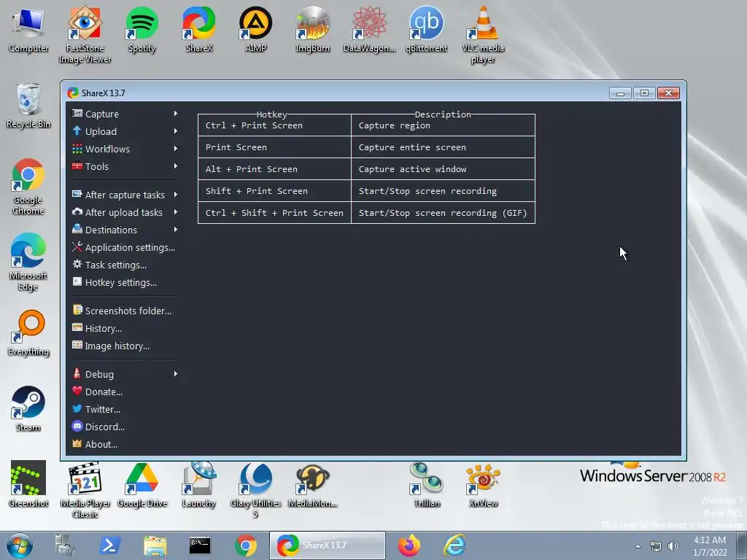Click the Launchy desktop icon
Viewport: 747px width, 560px height.
pos(198,484)
